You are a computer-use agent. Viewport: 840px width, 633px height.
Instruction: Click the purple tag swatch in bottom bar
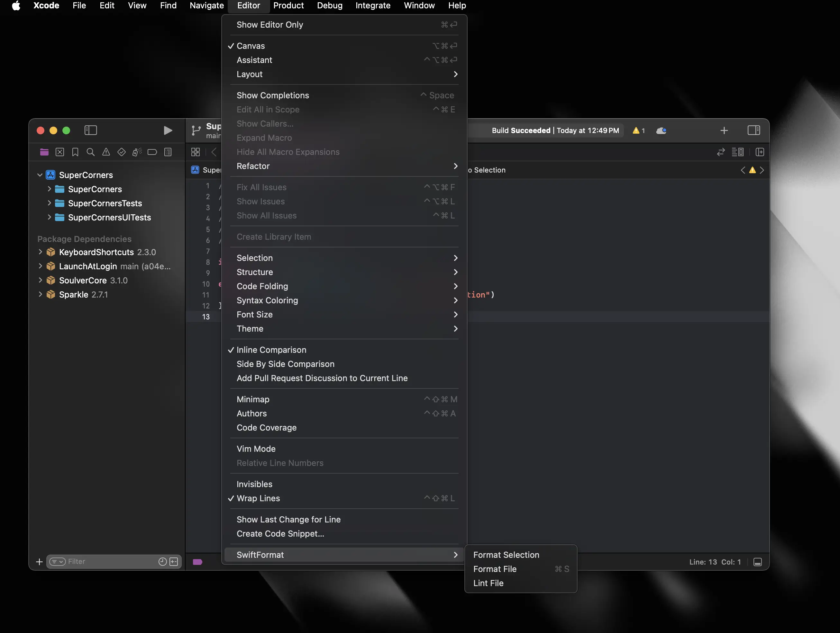pos(197,562)
